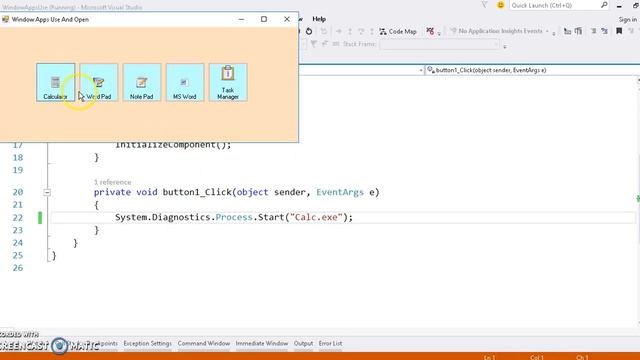The height and width of the screenshot is (360, 640).
Task: Click on Process in the line 22 code
Action: [x=234, y=217]
